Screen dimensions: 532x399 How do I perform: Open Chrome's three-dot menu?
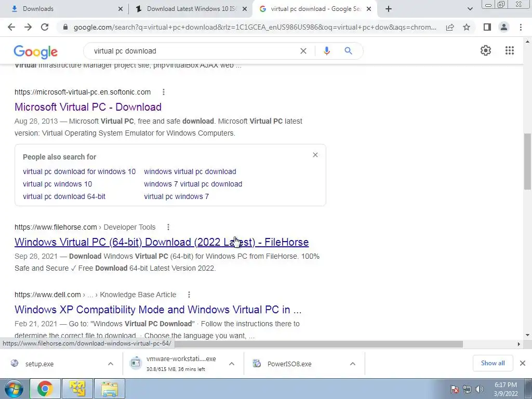(x=521, y=27)
